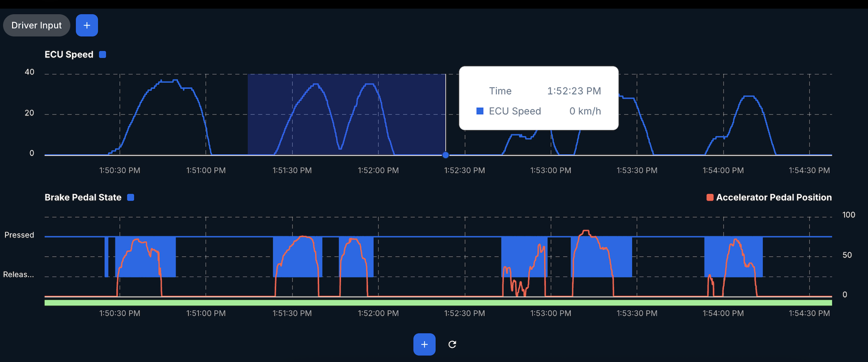Click the blue data point marker on ECU Speed
This screenshot has height=362, width=868.
446,155
